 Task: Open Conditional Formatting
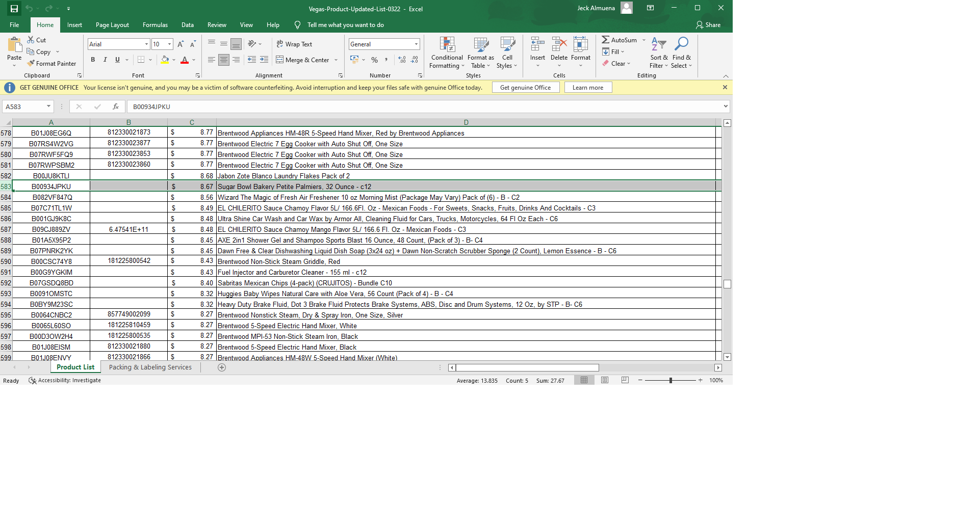pyautogui.click(x=447, y=52)
